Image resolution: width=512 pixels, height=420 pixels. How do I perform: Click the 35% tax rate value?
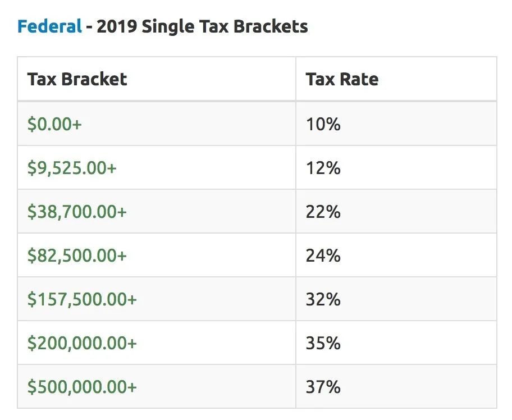click(323, 343)
